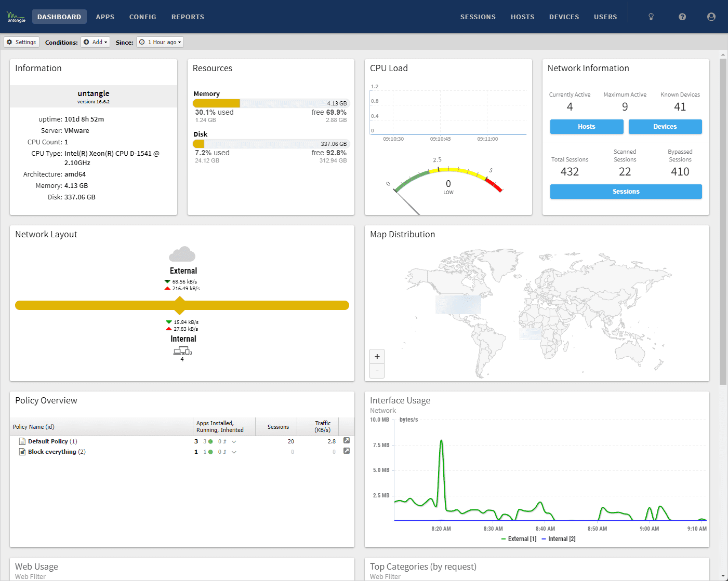
Task: Open the help question mark icon
Action: (682, 17)
